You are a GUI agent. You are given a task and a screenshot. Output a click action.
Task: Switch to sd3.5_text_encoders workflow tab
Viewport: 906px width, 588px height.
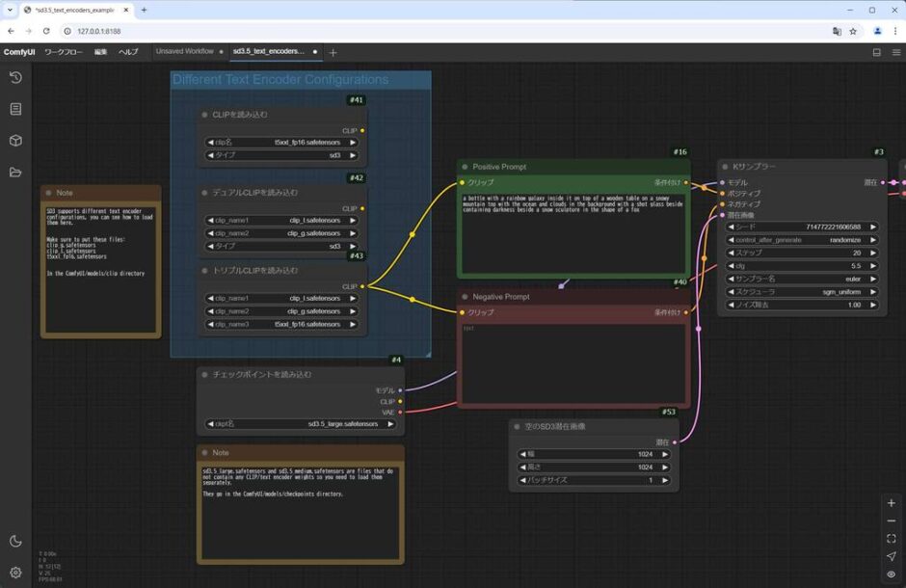pos(269,51)
